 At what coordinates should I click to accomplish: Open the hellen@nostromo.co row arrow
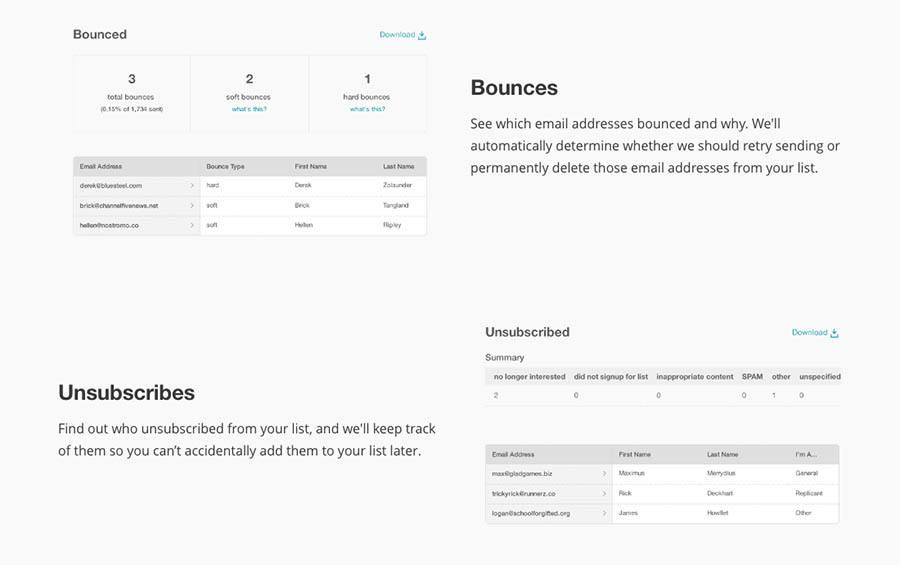[x=192, y=225]
